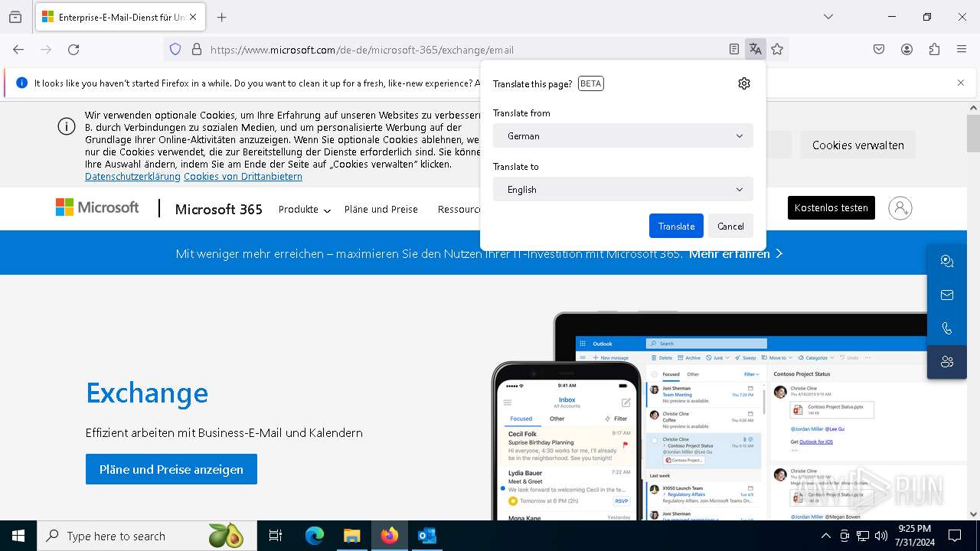Image resolution: width=980 pixels, height=551 pixels.
Task: Open Pläne und Preise nav item
Action: 381,209
